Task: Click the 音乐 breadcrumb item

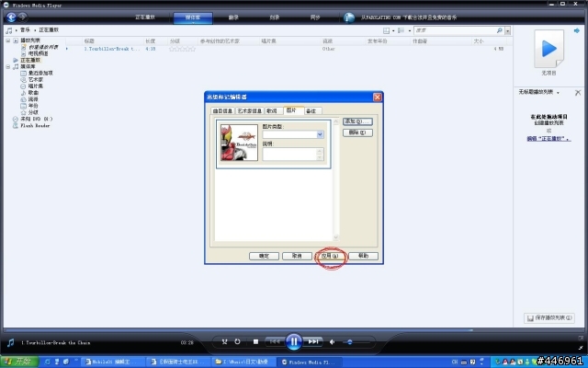Action: [x=25, y=29]
